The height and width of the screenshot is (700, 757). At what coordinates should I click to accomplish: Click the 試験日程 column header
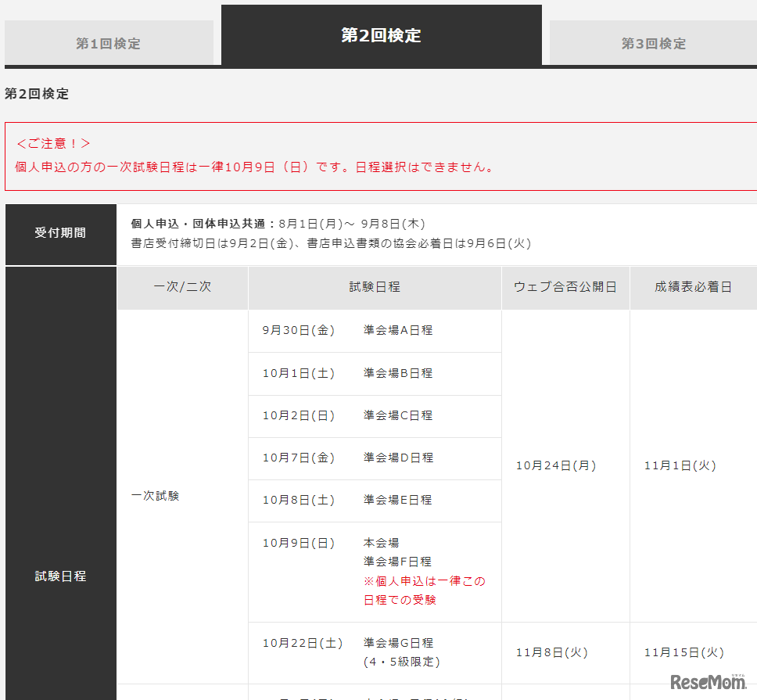click(x=374, y=288)
